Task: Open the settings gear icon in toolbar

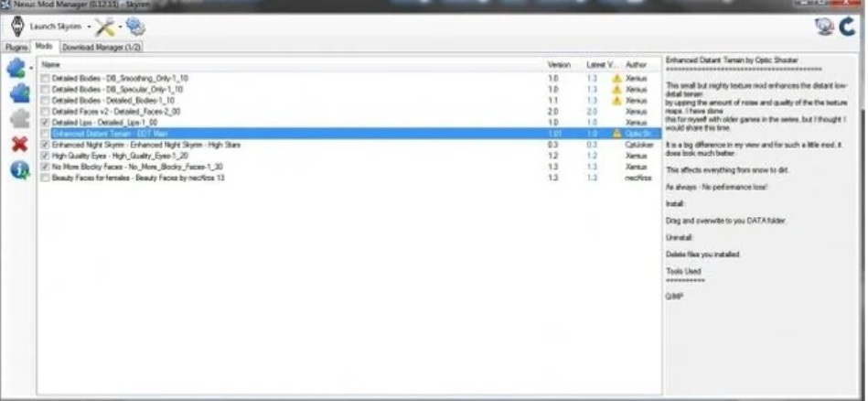Action: tap(134, 26)
